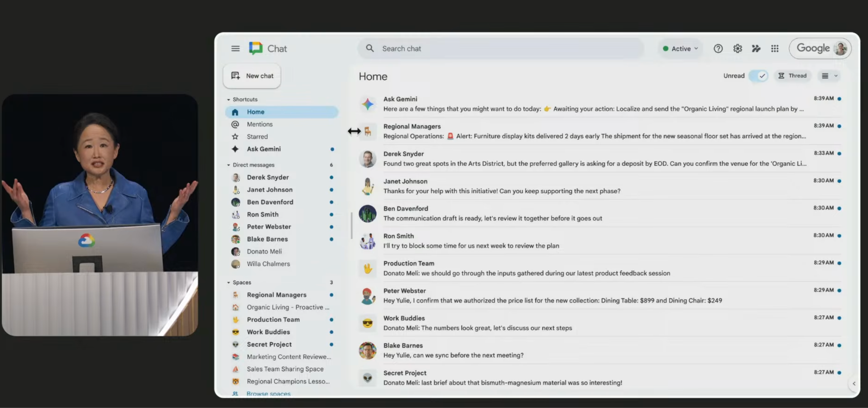Click the sidebar vertical scrollbar handle
This screenshot has width=868, height=408.
tap(351, 226)
